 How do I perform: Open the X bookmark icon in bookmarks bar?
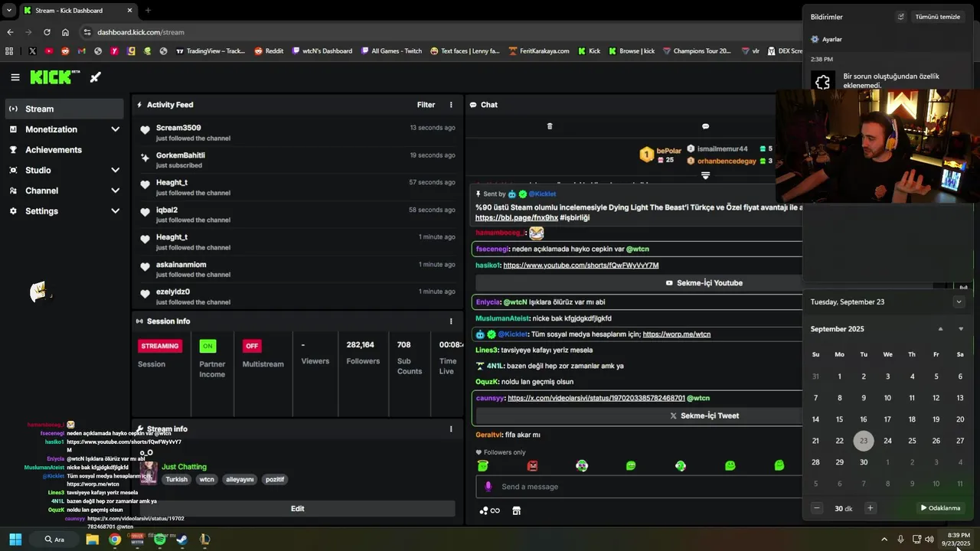[x=32, y=51]
